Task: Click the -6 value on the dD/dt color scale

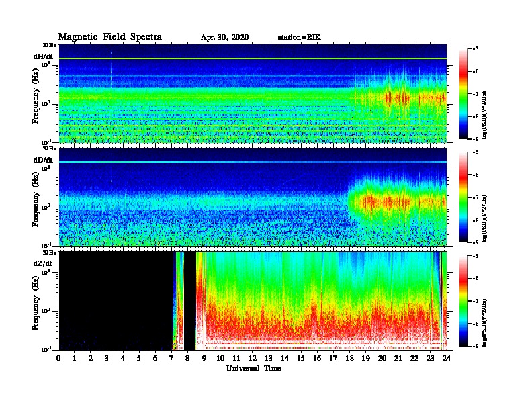Action: pos(476,175)
